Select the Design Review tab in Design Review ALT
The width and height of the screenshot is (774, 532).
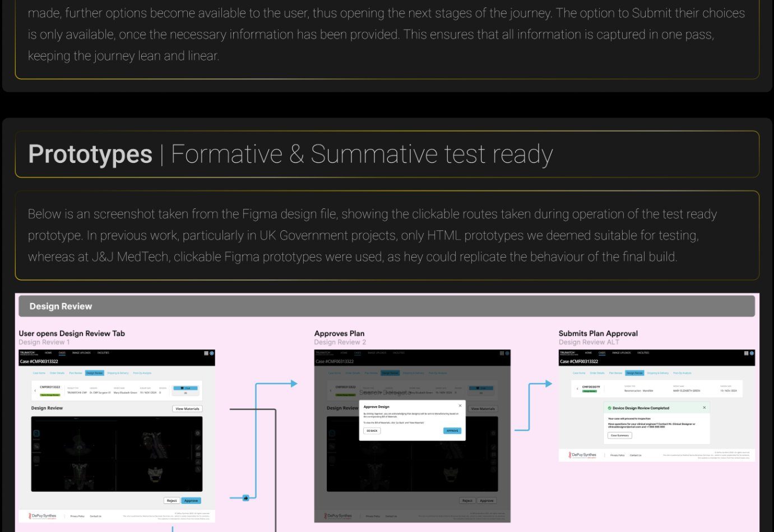tap(634, 373)
